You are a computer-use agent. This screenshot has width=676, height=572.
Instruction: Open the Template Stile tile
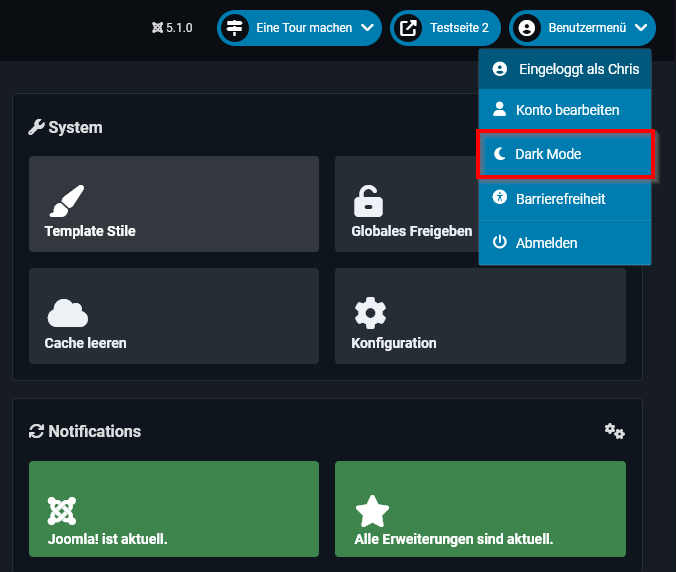point(173,204)
